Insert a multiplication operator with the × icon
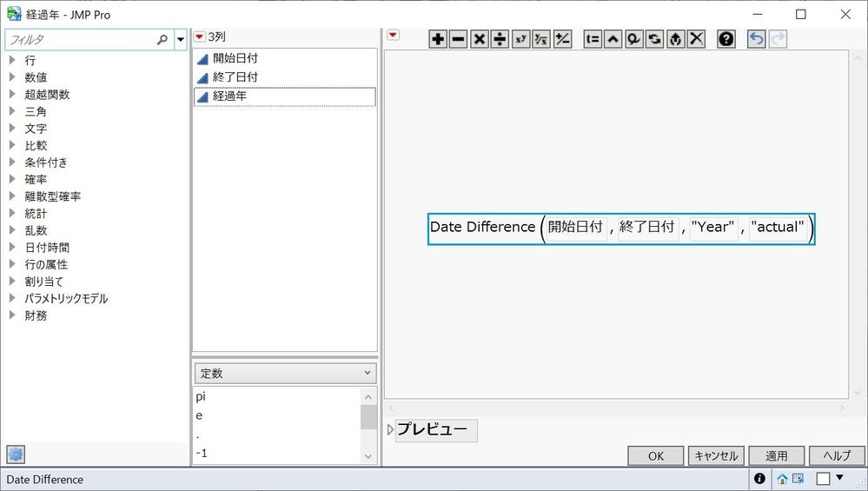 (x=480, y=39)
